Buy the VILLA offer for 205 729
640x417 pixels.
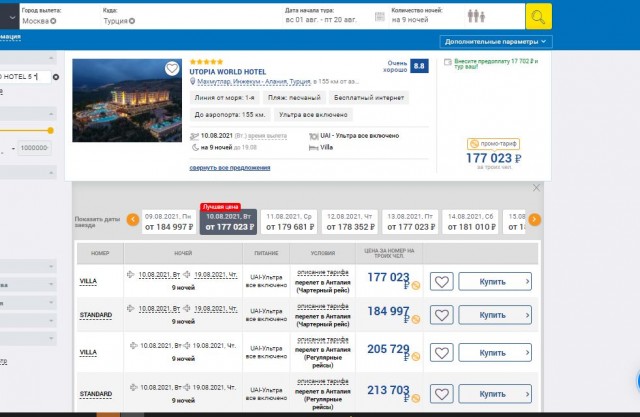(x=495, y=353)
